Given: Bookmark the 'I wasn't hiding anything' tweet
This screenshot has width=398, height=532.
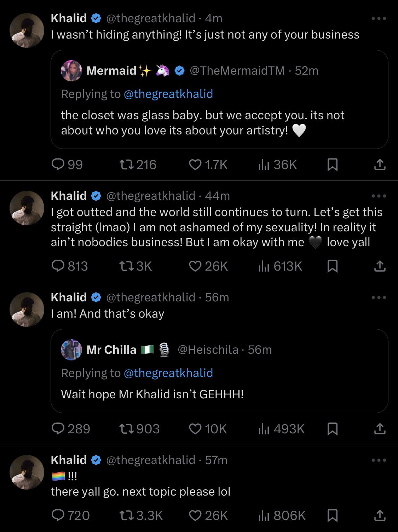Looking at the screenshot, I should [332, 164].
